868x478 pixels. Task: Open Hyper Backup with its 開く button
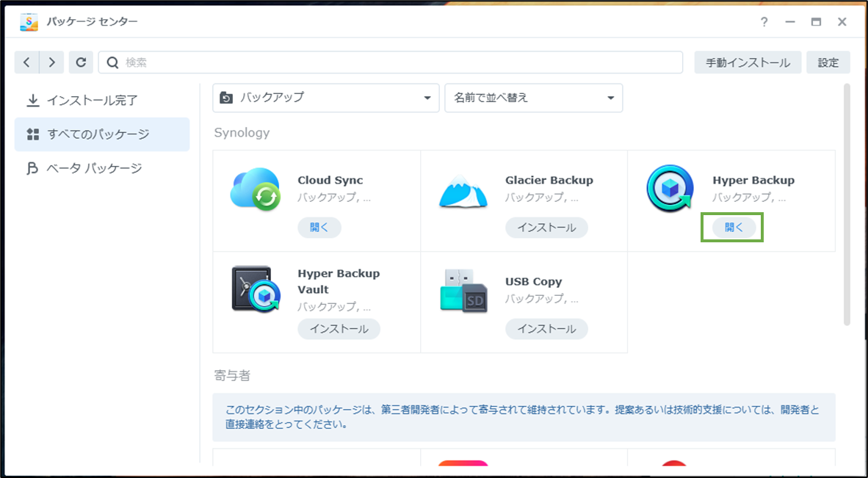pos(734,228)
